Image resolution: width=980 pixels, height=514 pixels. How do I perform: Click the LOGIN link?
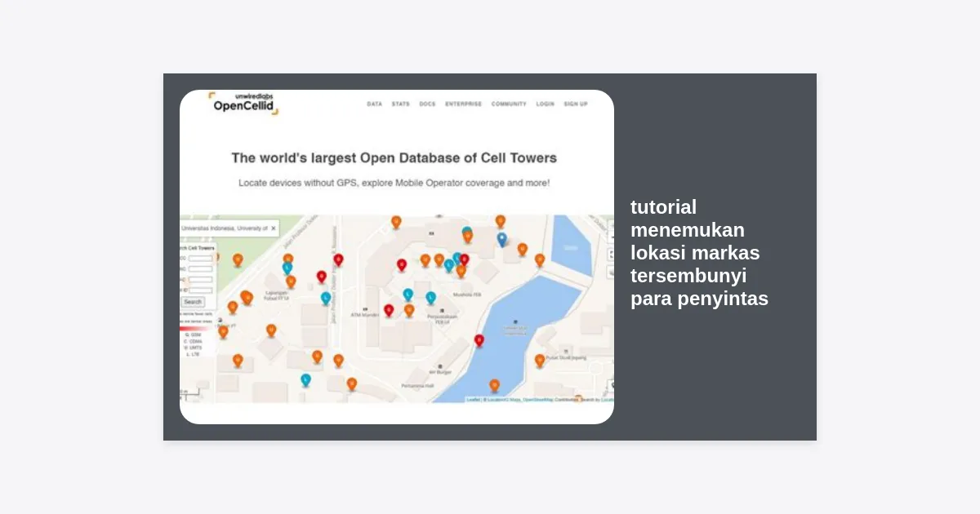click(x=545, y=104)
